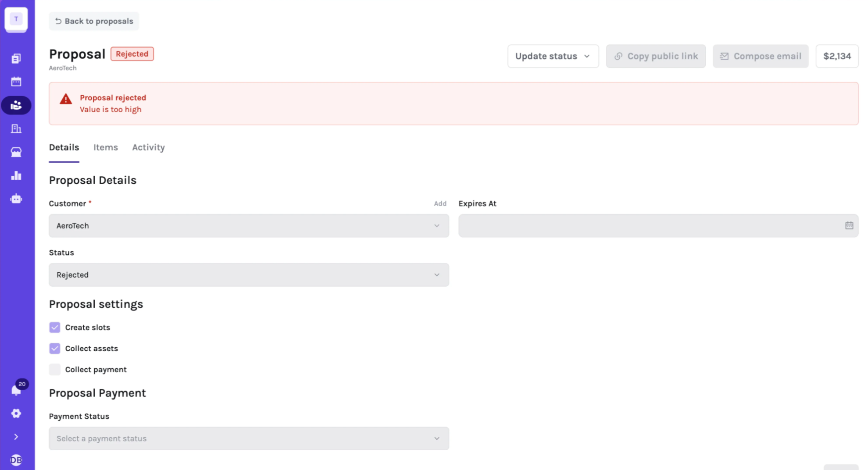
Task: Uncheck the Create slots checkbox
Action: [55, 328]
